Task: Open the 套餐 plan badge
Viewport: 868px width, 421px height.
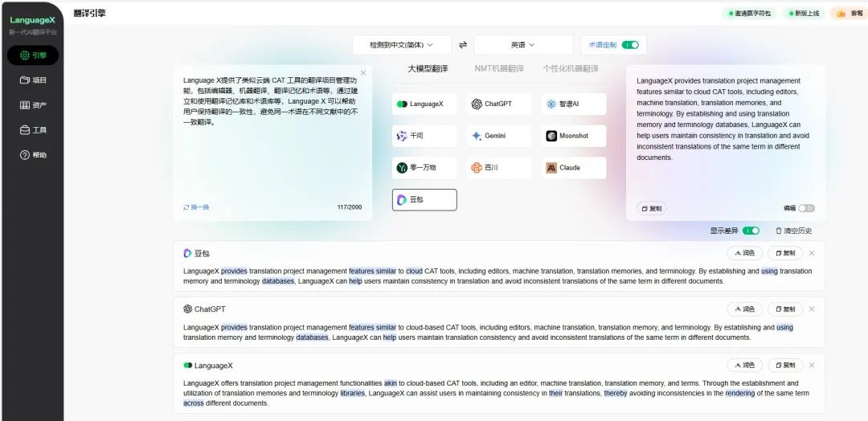Action: (x=848, y=14)
